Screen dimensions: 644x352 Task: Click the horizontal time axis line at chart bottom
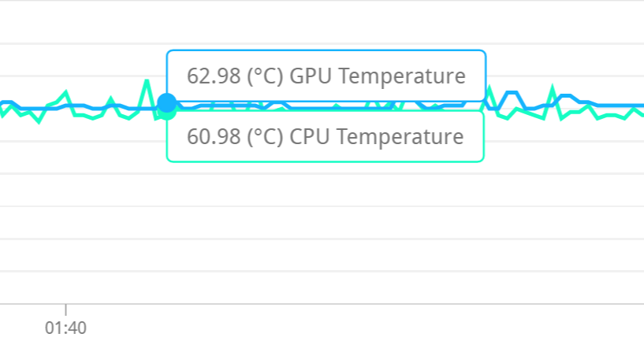tap(315, 303)
